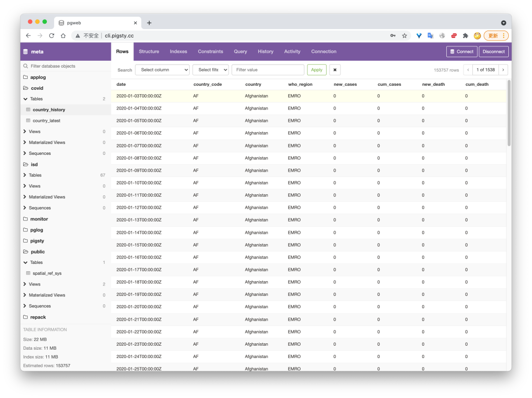The height and width of the screenshot is (398, 532).
Task: Click the browser reload icon
Action: [x=51, y=36]
